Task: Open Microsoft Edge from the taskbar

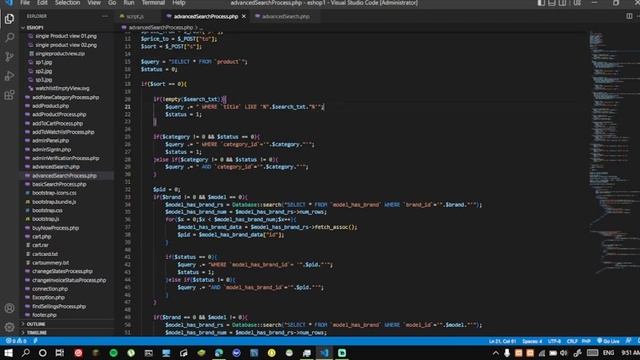Action: 219,353
